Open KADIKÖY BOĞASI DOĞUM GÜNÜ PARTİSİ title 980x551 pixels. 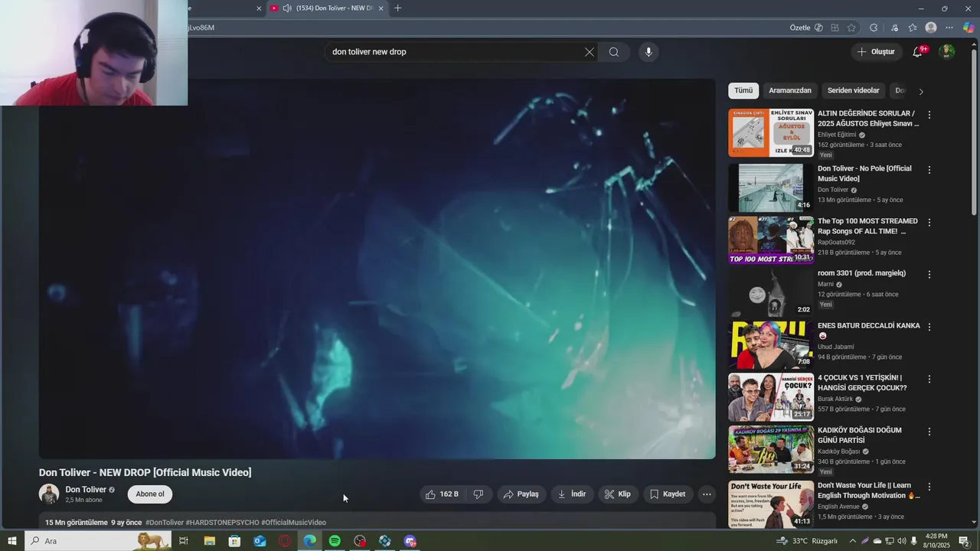click(x=859, y=435)
